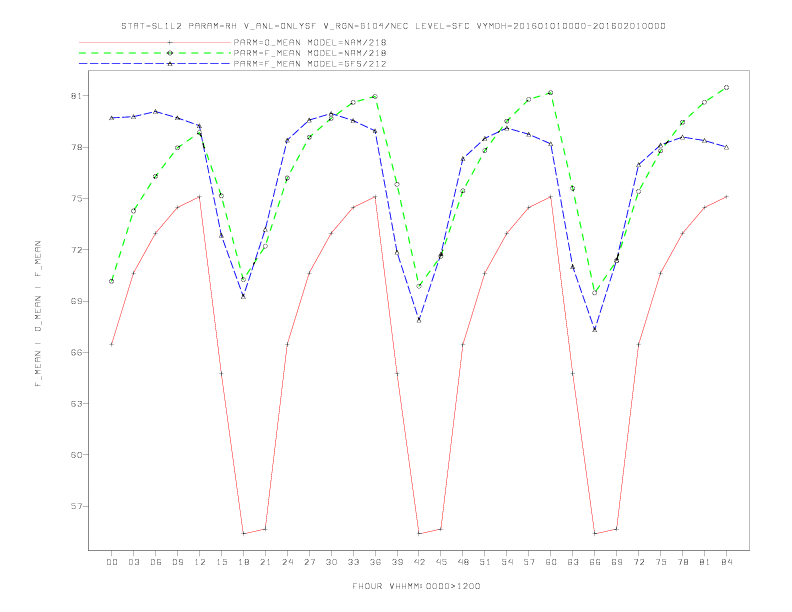The width and height of the screenshot is (792, 612).
Task: Click y-axis tick value 81
Action: (76, 96)
